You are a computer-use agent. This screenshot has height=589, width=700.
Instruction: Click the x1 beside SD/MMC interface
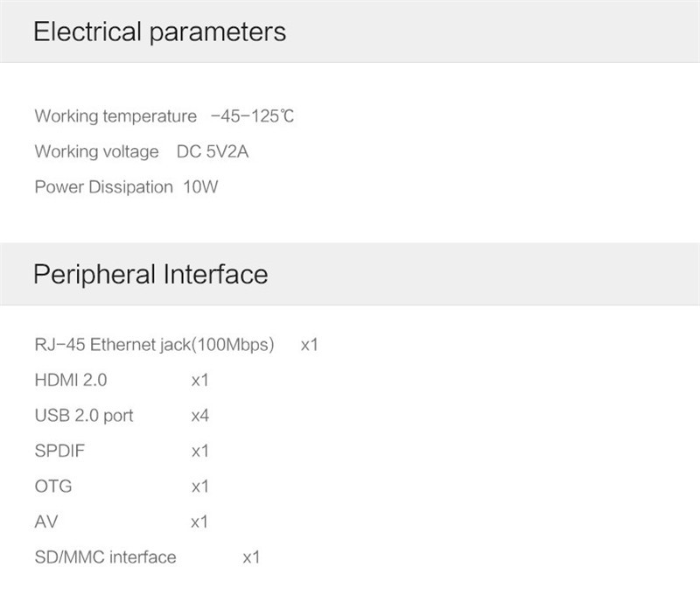point(251,557)
